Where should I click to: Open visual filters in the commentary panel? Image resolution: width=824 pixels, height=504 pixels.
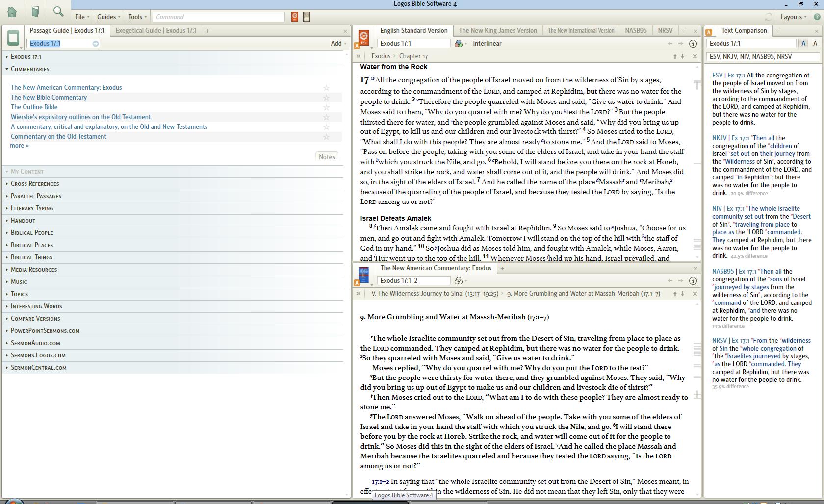pyautogui.click(x=459, y=281)
